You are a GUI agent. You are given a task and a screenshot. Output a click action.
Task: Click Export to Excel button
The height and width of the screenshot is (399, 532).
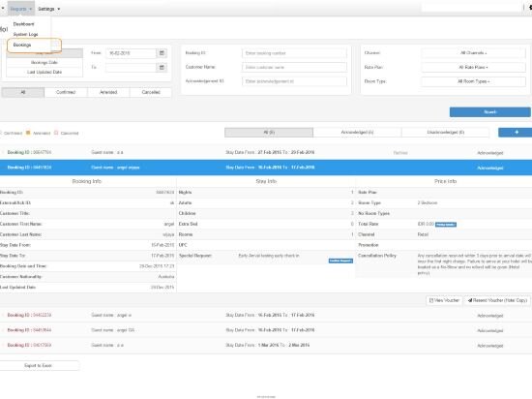(39, 365)
